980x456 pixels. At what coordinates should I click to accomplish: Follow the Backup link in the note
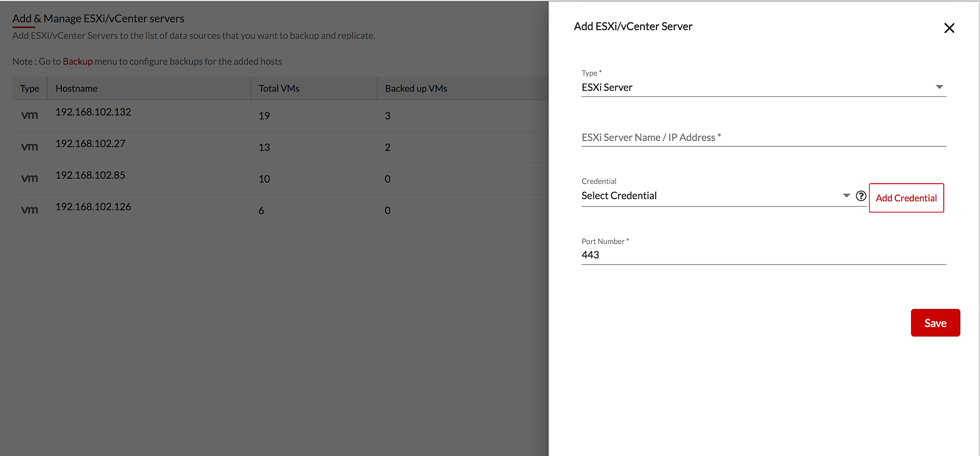[77, 61]
